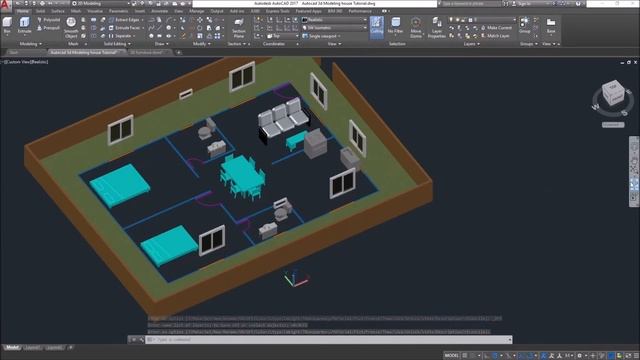Open the Annotate ribbon tab
640x360 pixels.
point(160,11)
